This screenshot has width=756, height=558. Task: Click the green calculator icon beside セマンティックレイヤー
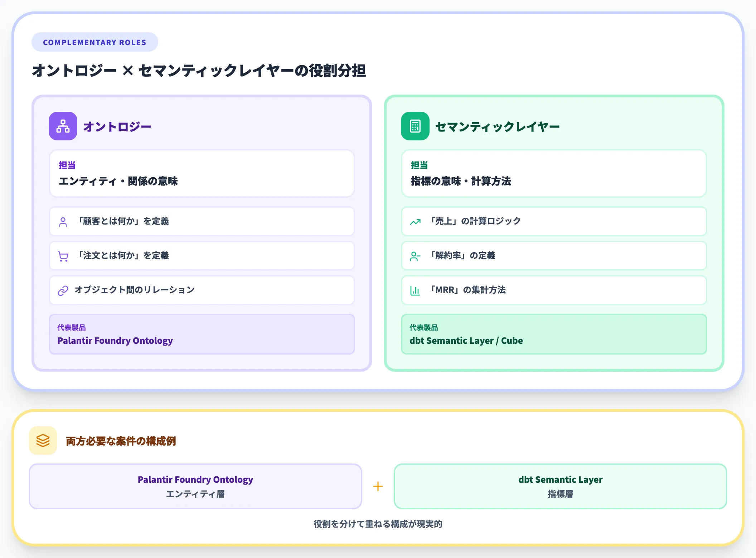pyautogui.click(x=415, y=126)
